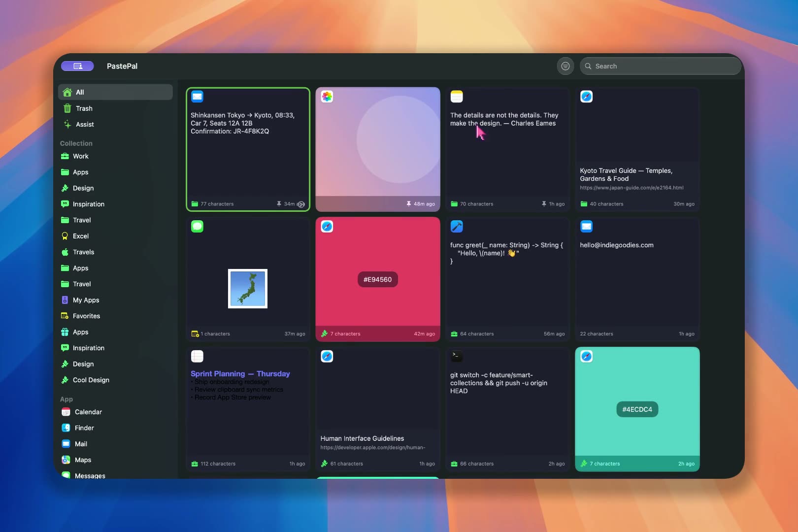Click the pin icon on the 70 characters card

click(x=544, y=204)
